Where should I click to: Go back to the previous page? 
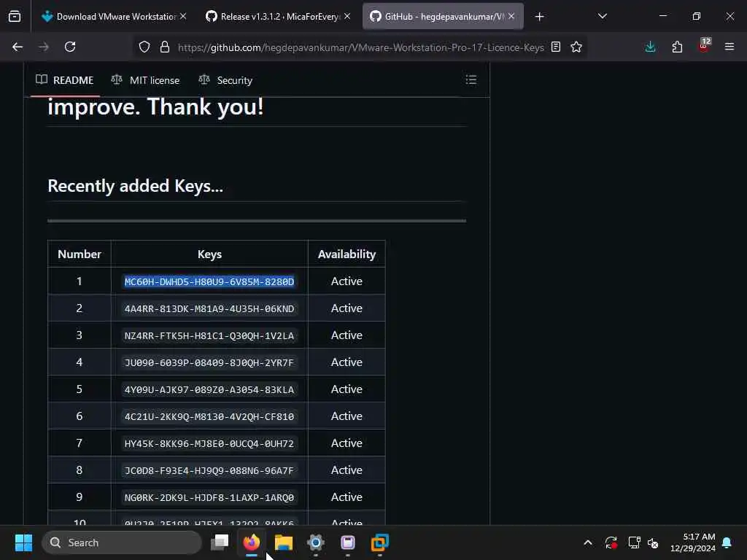(18, 47)
